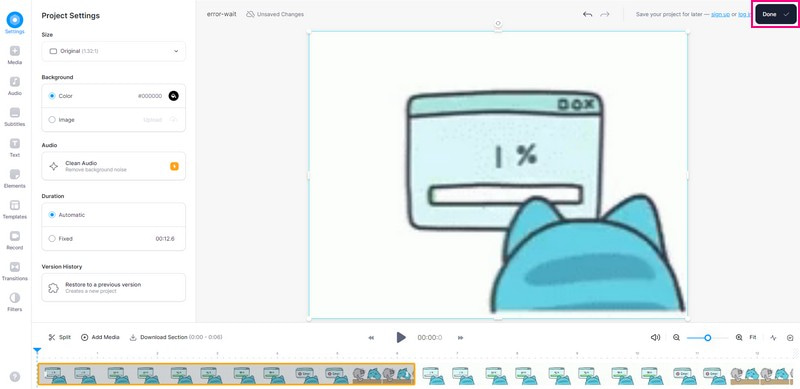The image size is (800, 389).
Task: Split the clip with the scissors tool
Action: 59,337
